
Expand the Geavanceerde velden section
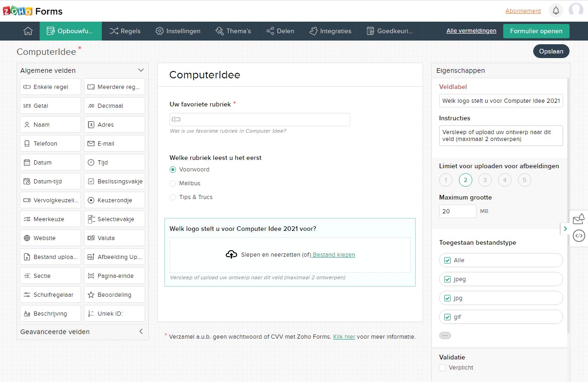pos(141,331)
